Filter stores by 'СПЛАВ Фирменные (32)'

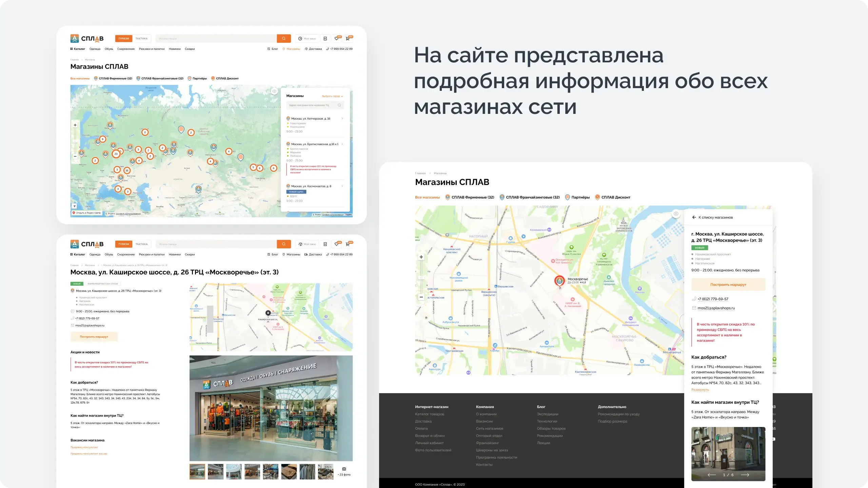click(x=115, y=78)
